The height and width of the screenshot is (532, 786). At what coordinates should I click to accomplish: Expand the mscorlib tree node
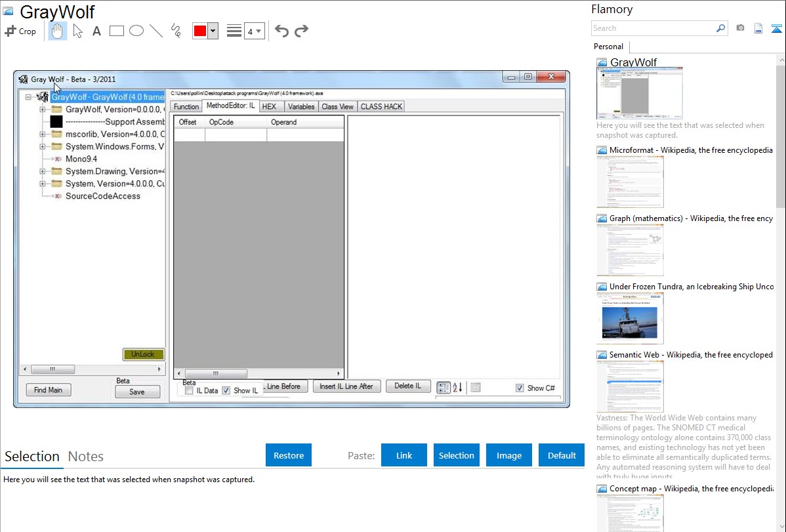click(x=43, y=134)
